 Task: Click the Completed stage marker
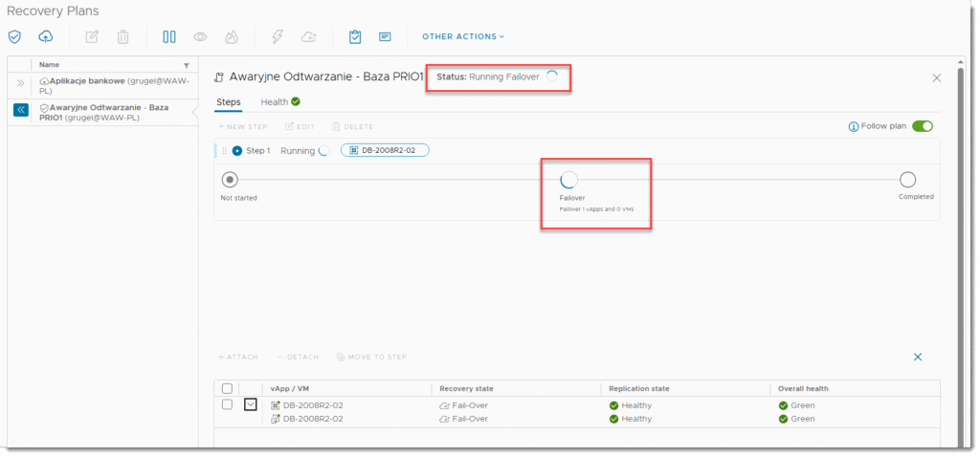pos(908,180)
